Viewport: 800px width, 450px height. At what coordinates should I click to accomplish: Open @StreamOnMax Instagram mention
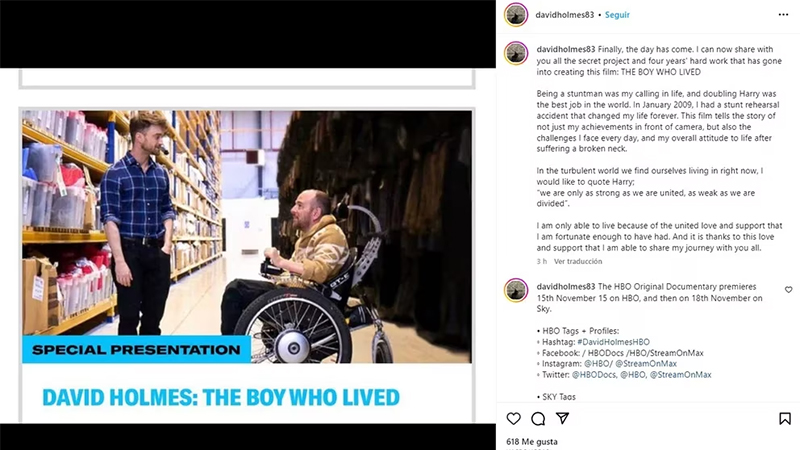pyautogui.click(x=646, y=364)
